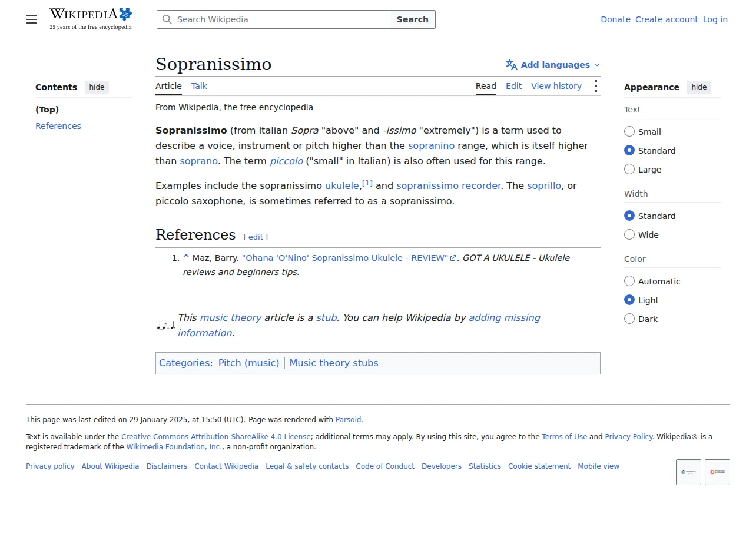Image resolution: width=756 pixels, height=537 pixels.
Task: Jump to References in contents sidebar
Action: [x=58, y=126]
